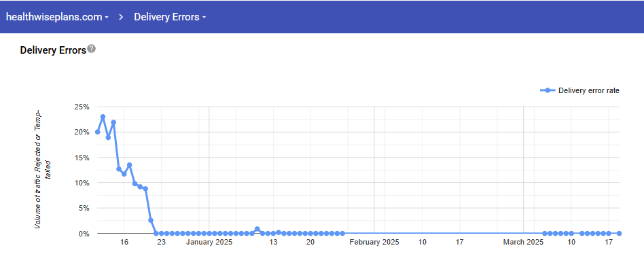
Task: Open the Delivery Errors dashboard dropdown
Action: pos(170,17)
